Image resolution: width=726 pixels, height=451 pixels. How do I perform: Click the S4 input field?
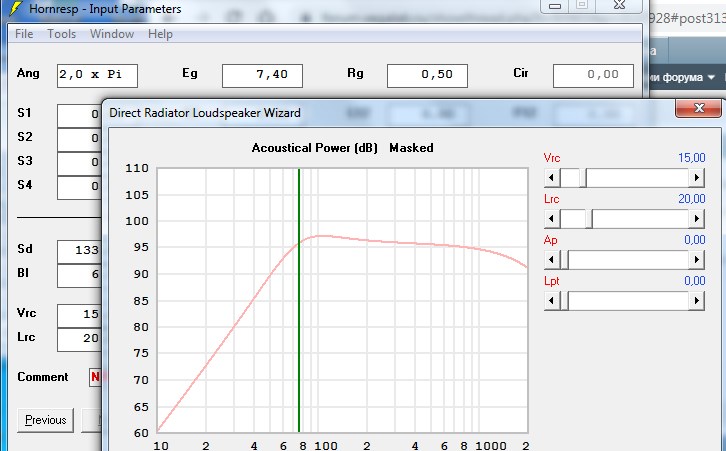(x=79, y=188)
